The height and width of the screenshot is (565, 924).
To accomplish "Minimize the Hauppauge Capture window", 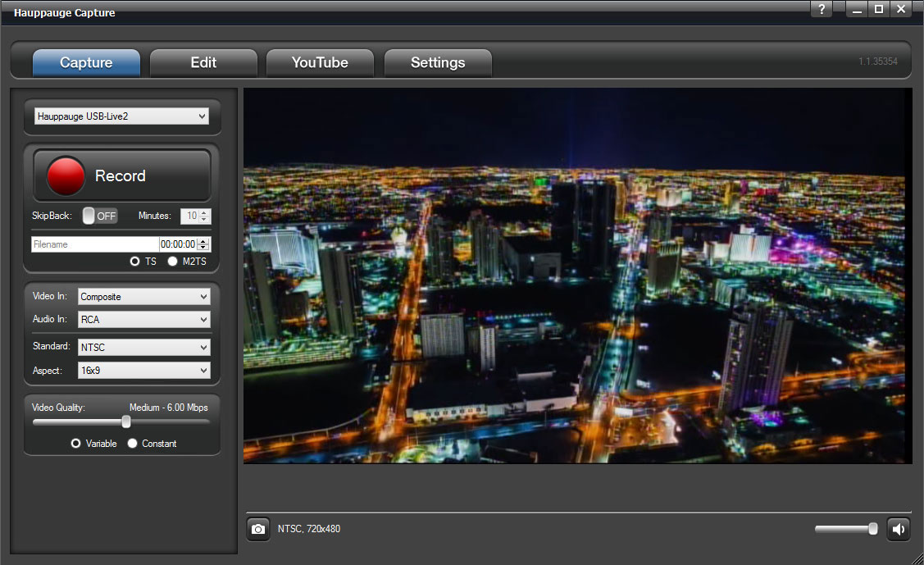I will point(858,10).
